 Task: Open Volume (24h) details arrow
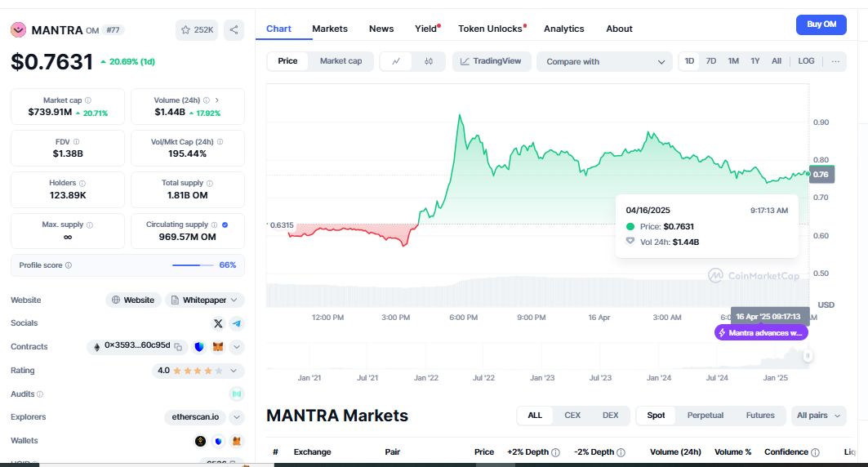217,100
